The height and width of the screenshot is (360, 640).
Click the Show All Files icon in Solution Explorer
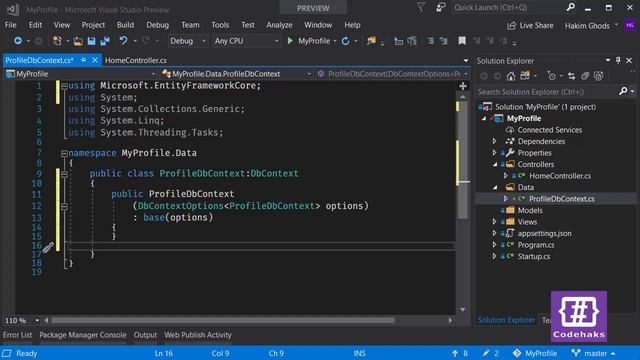click(x=598, y=76)
